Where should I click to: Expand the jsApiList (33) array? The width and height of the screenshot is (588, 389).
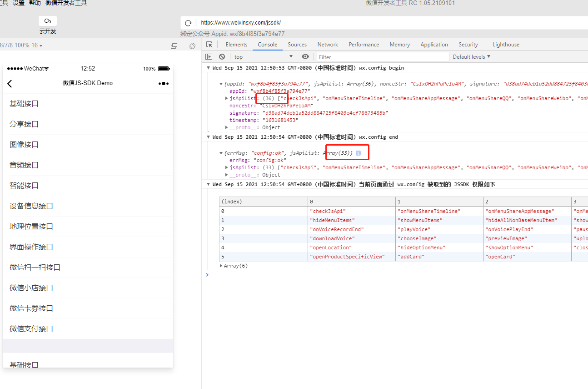coord(227,167)
